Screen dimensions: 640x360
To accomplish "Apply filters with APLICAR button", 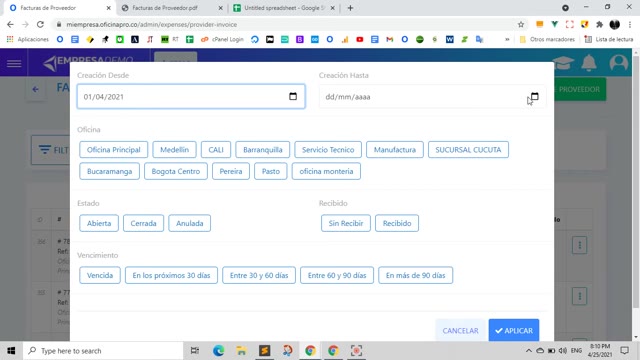I will click(x=514, y=330).
